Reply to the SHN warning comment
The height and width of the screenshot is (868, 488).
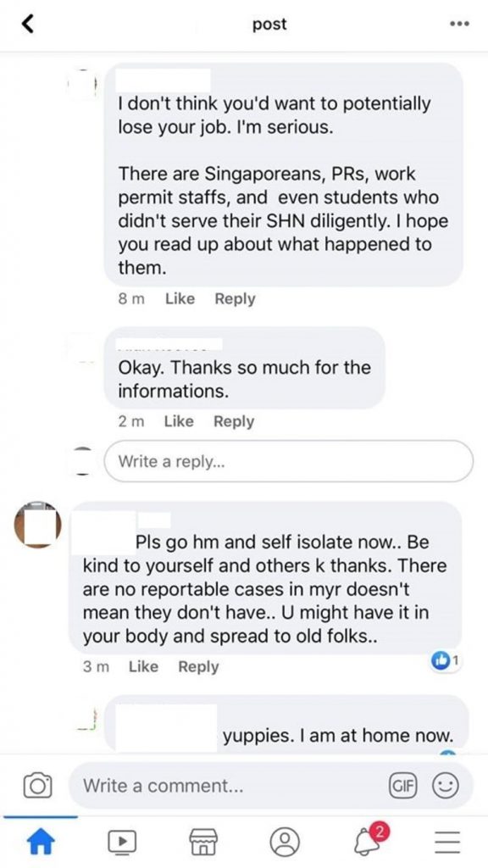[x=235, y=299]
